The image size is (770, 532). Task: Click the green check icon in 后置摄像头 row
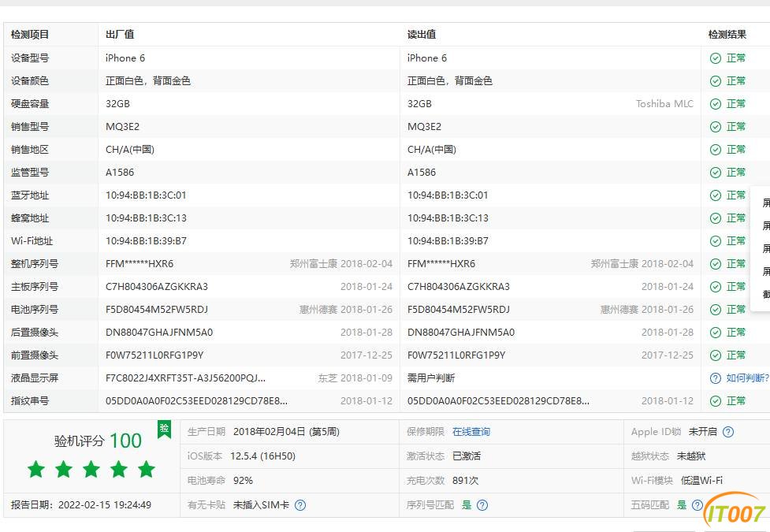coord(716,333)
